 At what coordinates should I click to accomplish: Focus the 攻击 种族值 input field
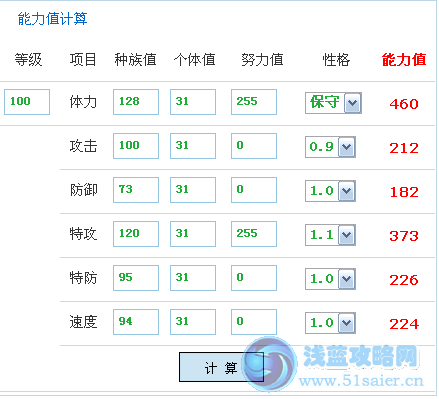pos(136,146)
